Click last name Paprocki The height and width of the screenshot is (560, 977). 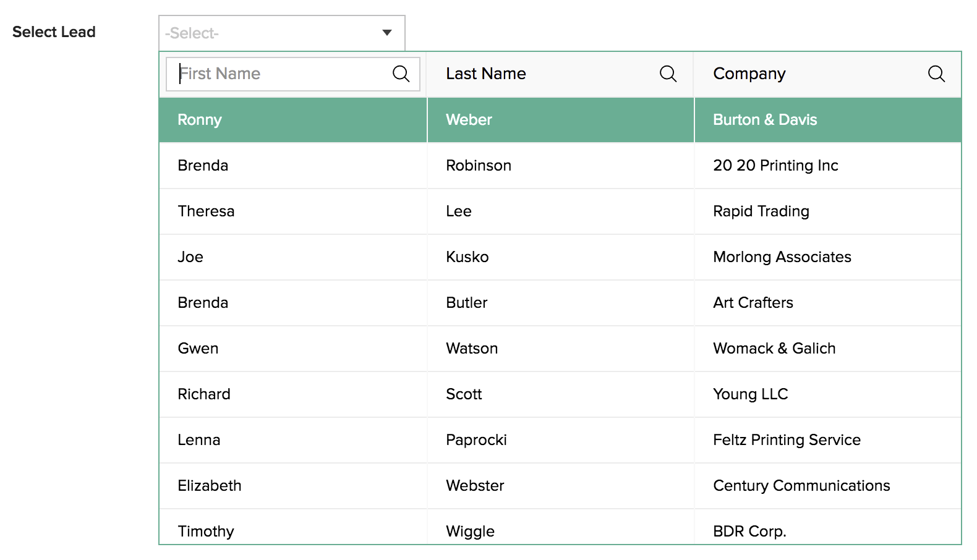pyautogui.click(x=476, y=440)
